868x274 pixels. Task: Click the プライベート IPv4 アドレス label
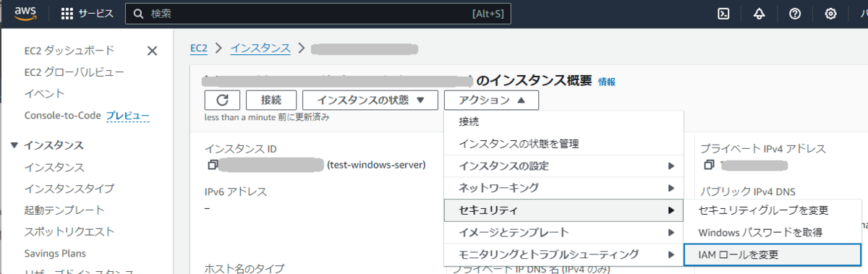763,149
